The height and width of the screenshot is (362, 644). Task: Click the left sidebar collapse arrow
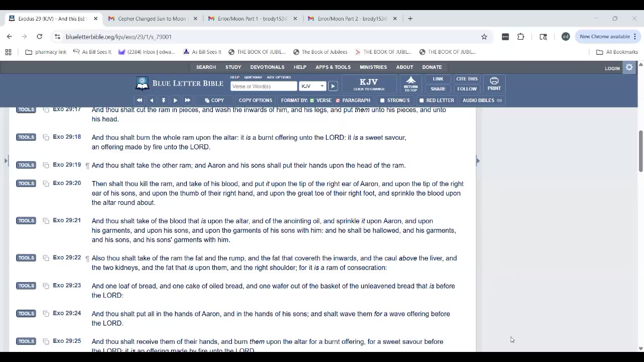tap(6, 161)
